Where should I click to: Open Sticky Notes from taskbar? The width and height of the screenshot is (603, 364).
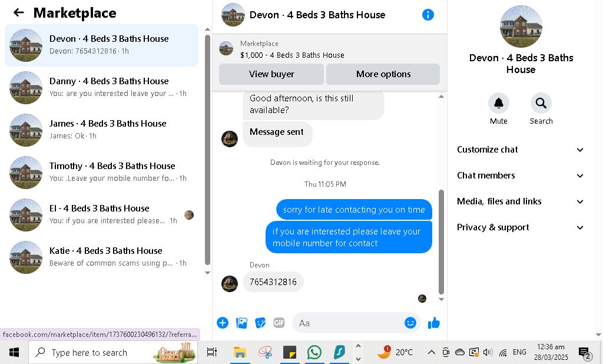tap(290, 352)
